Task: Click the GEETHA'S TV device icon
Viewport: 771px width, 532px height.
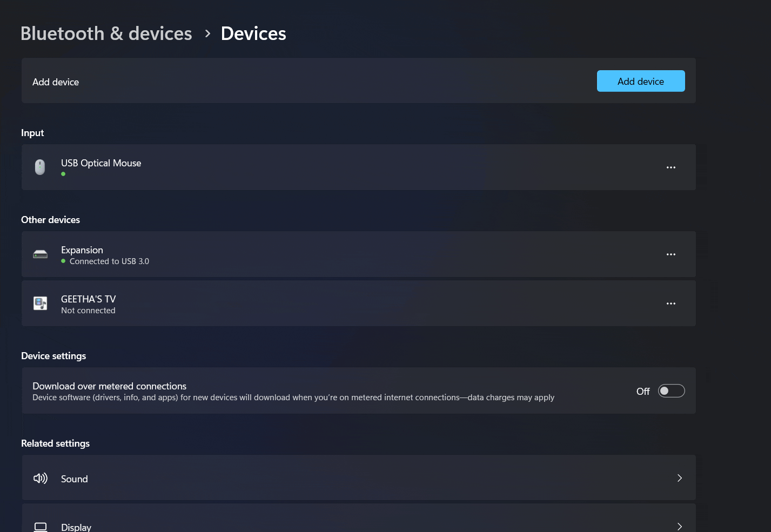Action: 40,303
